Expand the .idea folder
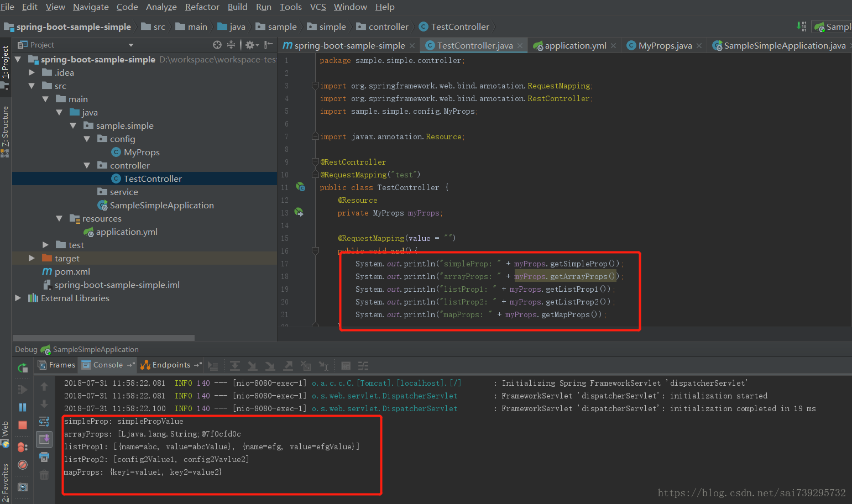Screen dimensions: 852x504 32,72
